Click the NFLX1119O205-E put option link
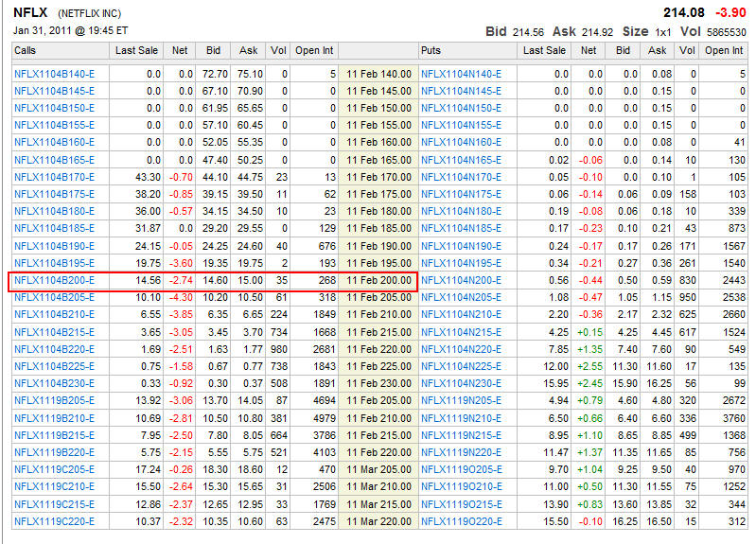Screen dimensions: 756x544 [462, 469]
